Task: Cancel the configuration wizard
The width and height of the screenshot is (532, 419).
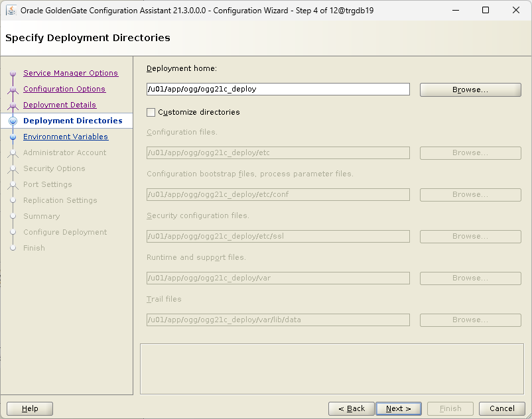Action: click(x=501, y=408)
